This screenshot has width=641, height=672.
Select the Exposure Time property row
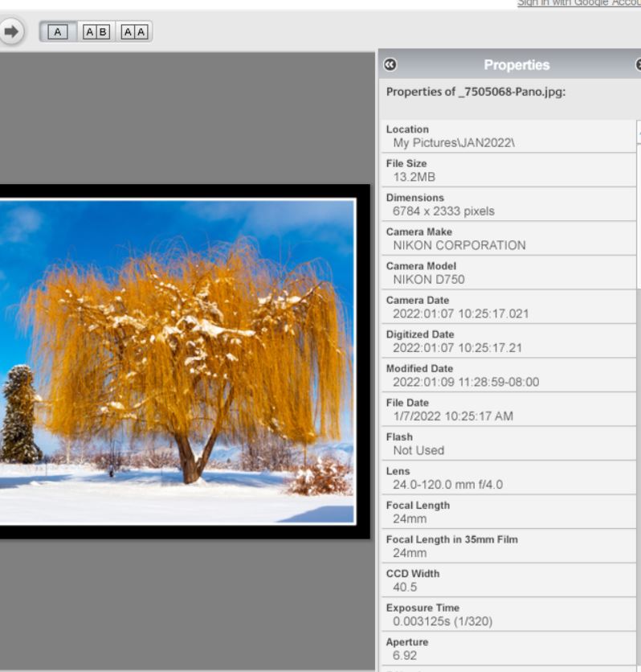coord(506,614)
